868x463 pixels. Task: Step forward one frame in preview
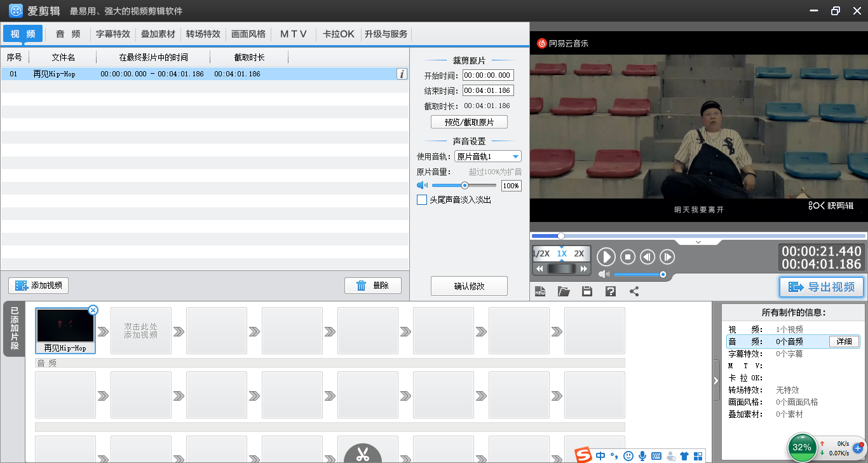(667, 257)
